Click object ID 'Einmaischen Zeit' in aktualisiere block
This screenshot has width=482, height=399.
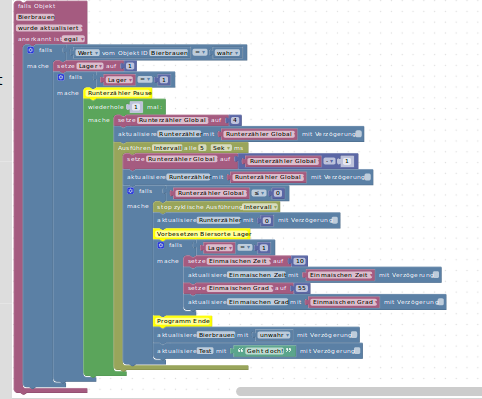257,275
